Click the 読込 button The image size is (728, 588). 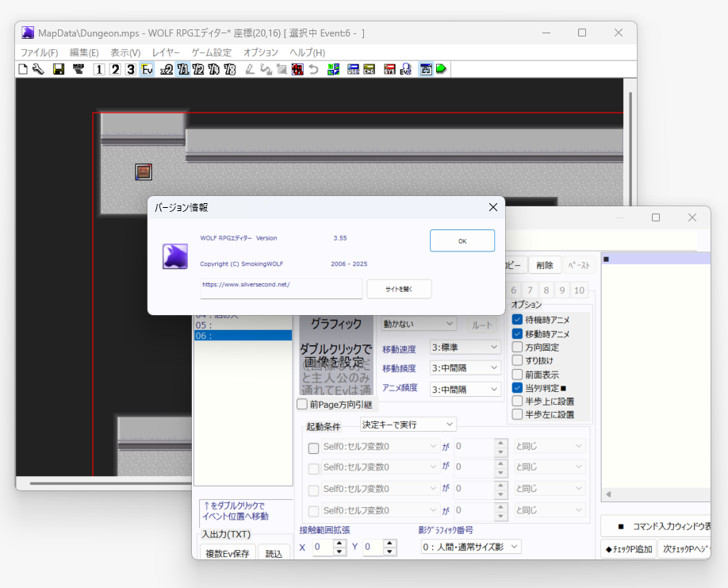point(274,553)
